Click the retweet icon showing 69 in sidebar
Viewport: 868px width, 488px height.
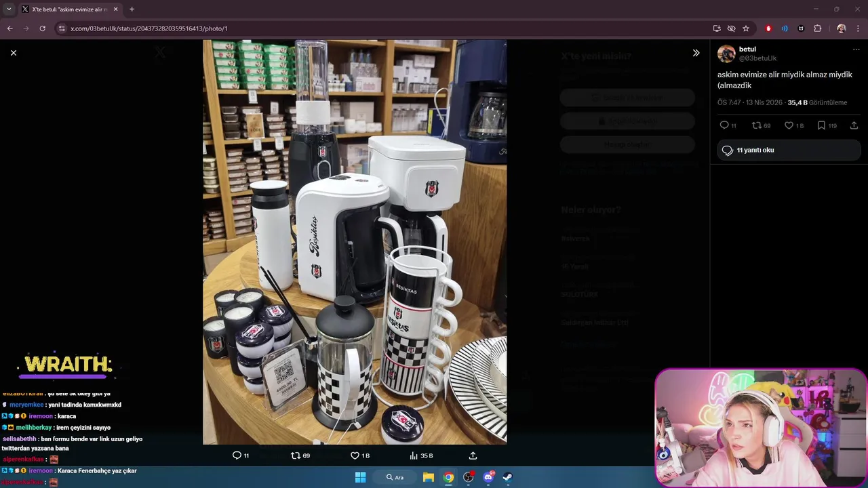[x=757, y=125]
